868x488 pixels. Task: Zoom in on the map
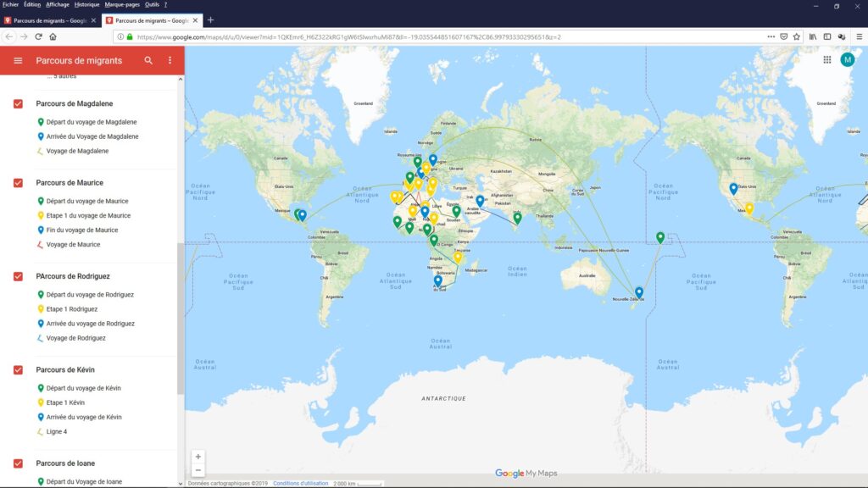[x=198, y=457]
